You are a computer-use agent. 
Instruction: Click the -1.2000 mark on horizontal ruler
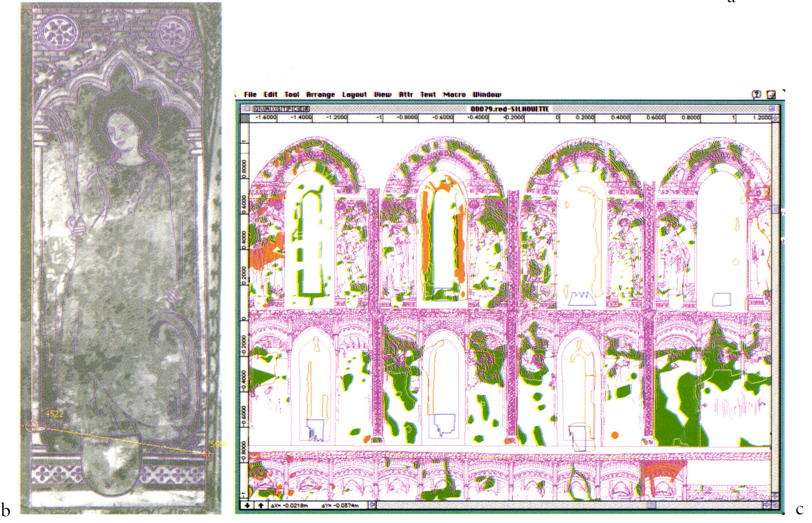point(336,117)
